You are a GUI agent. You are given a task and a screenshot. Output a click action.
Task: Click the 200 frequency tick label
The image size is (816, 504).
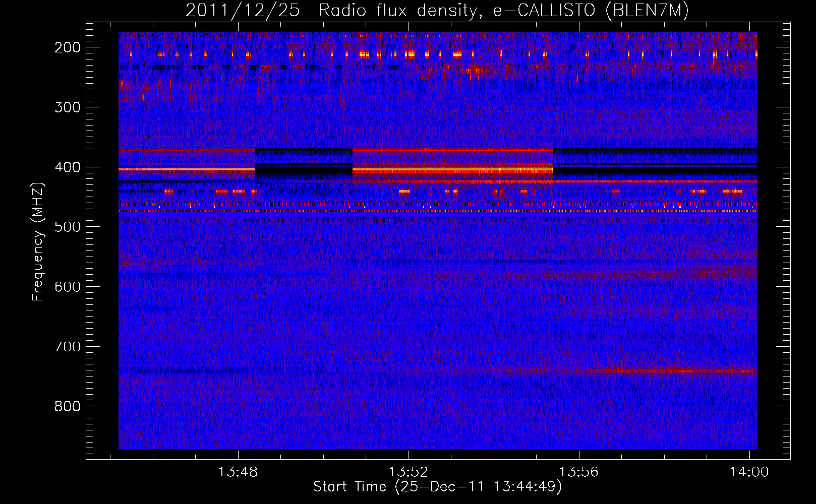(67, 47)
